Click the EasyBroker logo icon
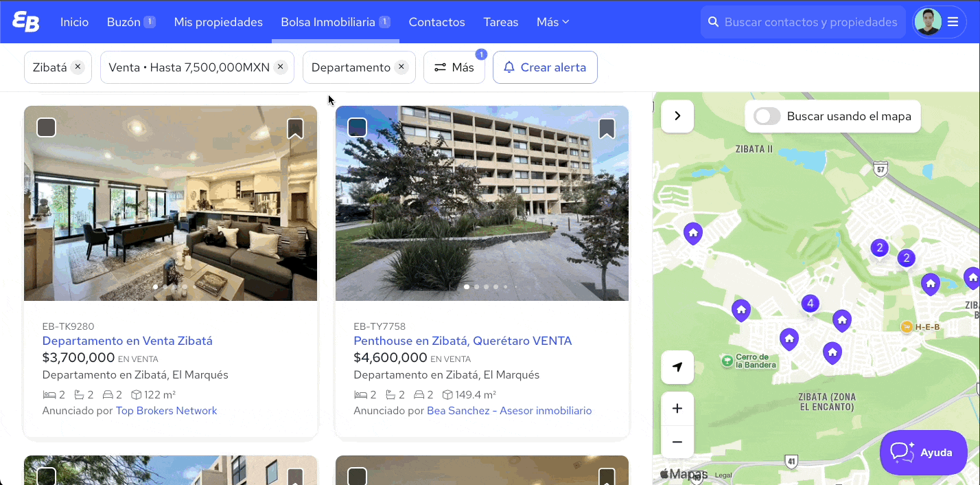The image size is (980, 485). pos(26,21)
